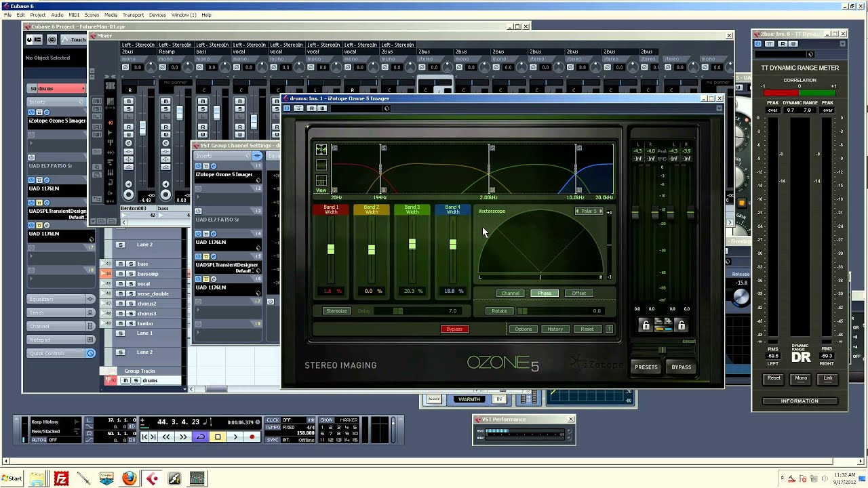Activate the Ozone plugin power button
This screenshot has height=488, width=868.
click(287, 108)
